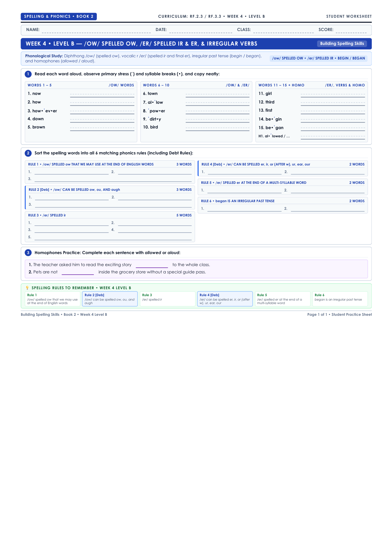Click the section 1 number badge
Screen dimensions: 392x555
click(28, 74)
